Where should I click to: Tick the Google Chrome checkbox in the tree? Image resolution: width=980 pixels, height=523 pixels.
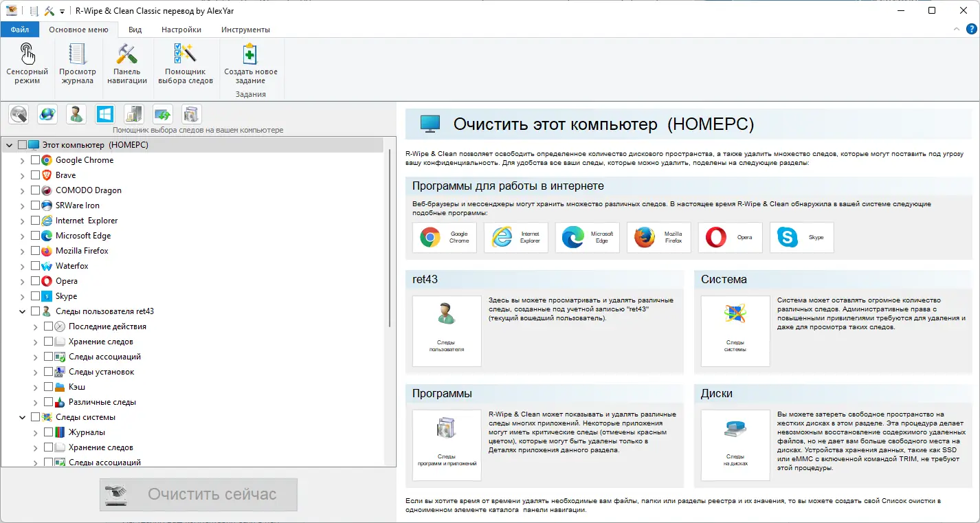pos(35,160)
